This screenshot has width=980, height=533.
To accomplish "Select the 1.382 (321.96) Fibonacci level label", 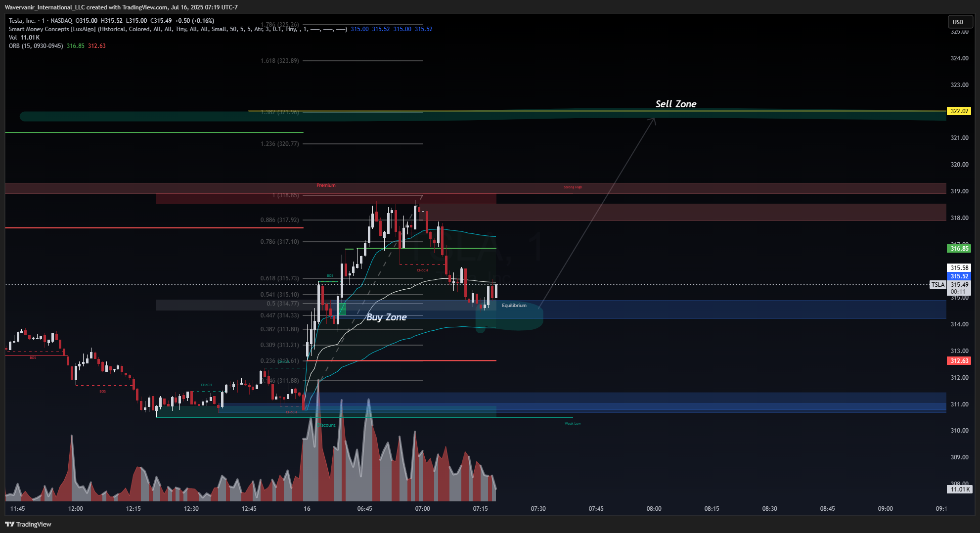I will (x=280, y=112).
